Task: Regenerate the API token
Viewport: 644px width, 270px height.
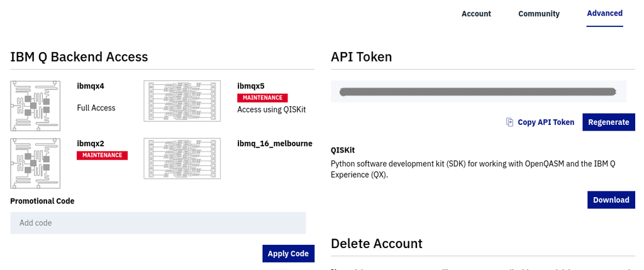Action: point(609,122)
